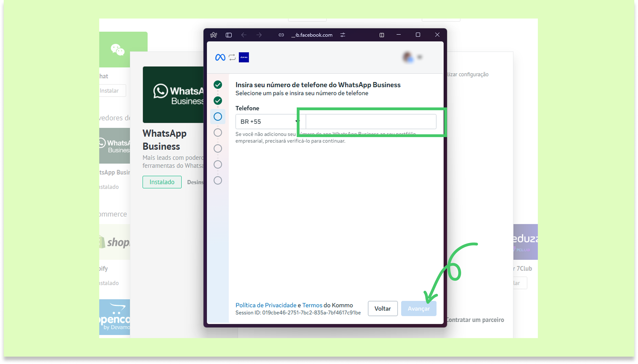Click the phone number input field
638x364 pixels.
tap(371, 122)
